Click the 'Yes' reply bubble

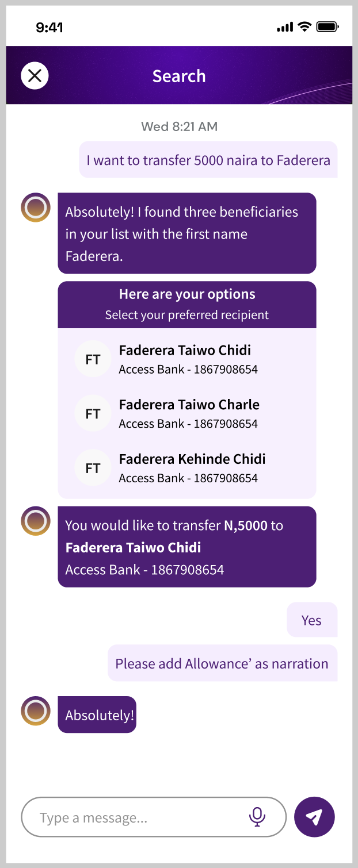(x=311, y=620)
